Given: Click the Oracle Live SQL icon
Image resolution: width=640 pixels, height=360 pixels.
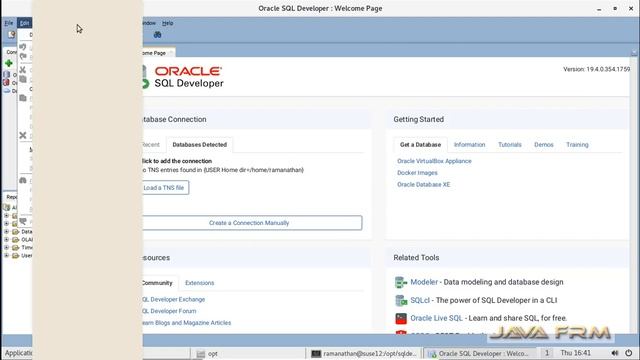Looking at the screenshot, I should [401, 318].
